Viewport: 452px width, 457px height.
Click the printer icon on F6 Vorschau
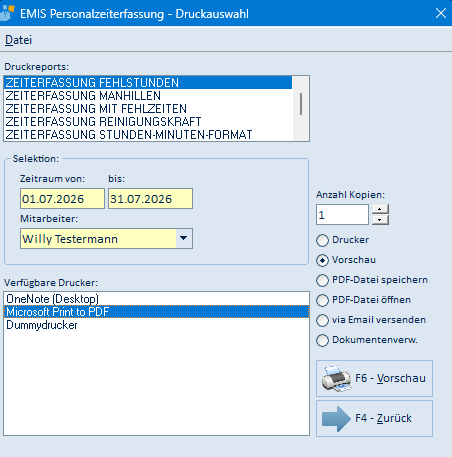click(336, 378)
